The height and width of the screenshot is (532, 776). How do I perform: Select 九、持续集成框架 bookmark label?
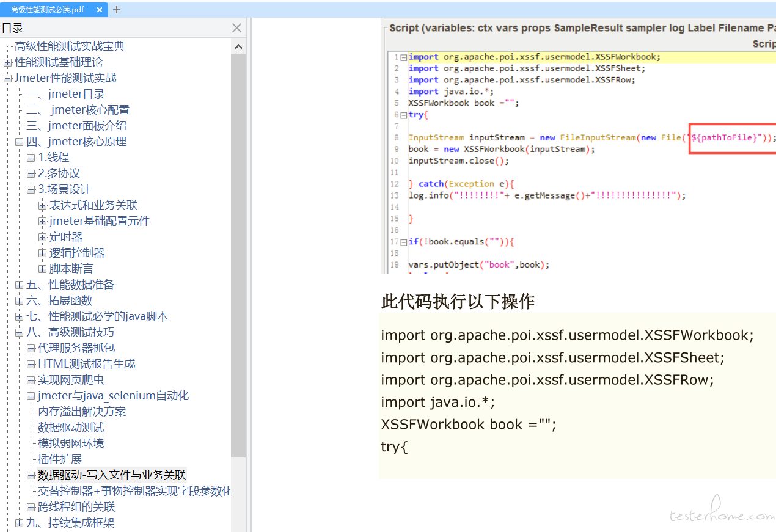(70, 523)
